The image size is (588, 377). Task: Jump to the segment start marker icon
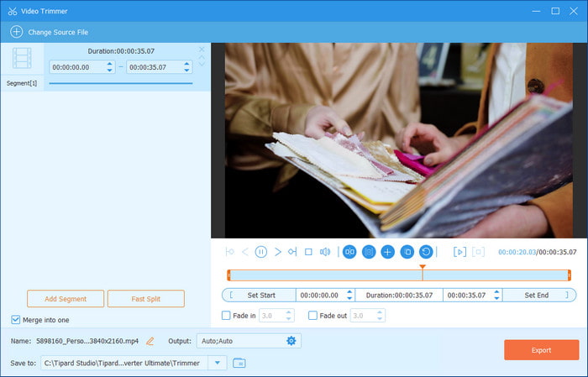(229, 252)
